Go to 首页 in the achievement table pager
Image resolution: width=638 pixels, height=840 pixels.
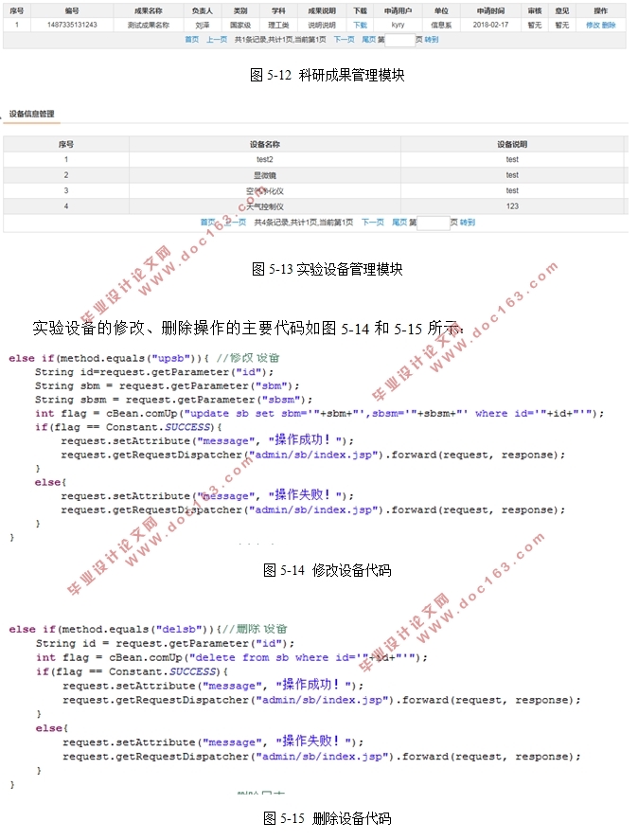click(x=192, y=40)
